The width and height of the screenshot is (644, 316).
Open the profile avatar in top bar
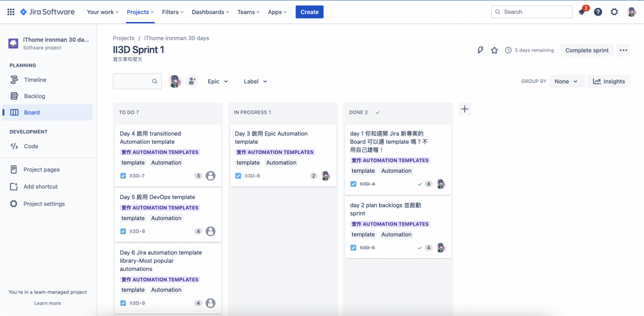click(631, 12)
